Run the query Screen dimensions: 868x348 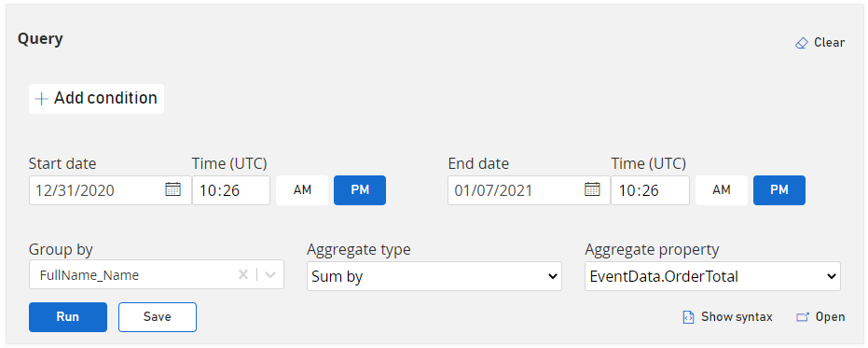point(68,317)
